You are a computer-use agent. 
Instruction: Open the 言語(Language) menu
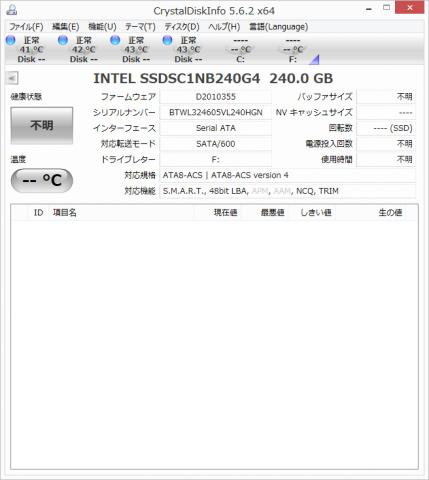tap(278, 27)
